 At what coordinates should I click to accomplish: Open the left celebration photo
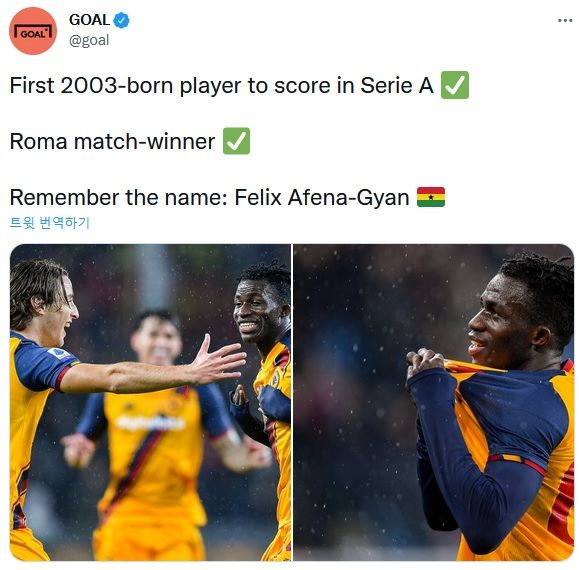pos(150,402)
